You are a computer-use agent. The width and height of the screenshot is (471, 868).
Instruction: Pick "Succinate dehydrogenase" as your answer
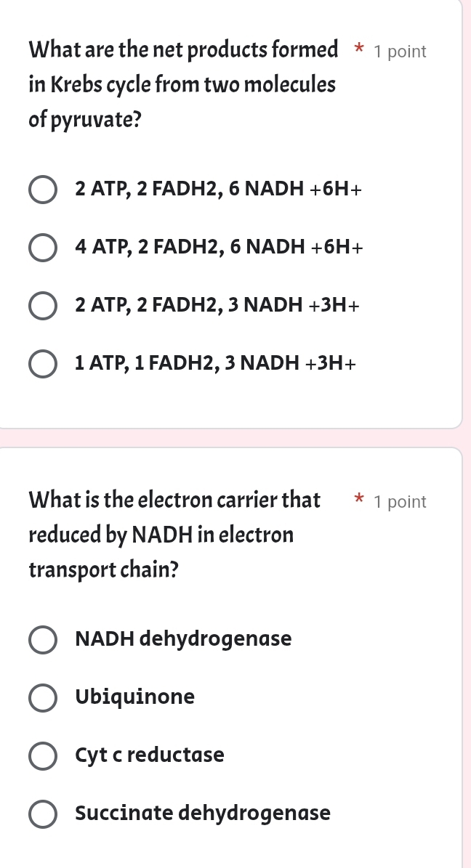click(x=43, y=814)
